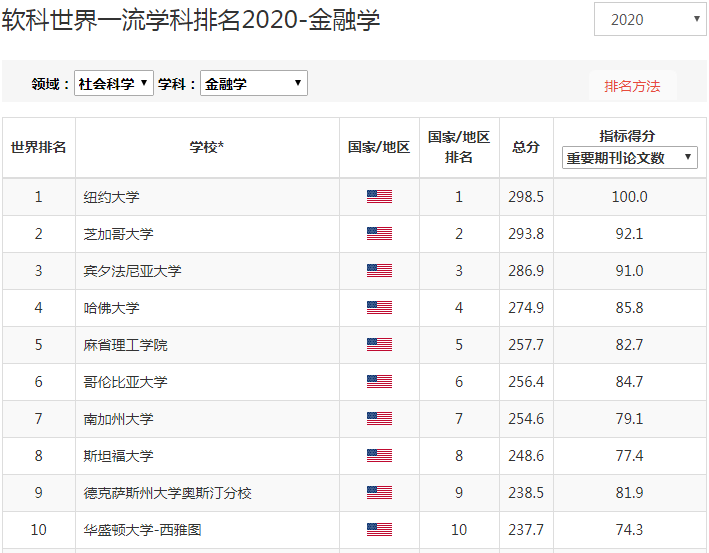Open the 重要期刊论文数 indicator dropdown

click(629, 158)
